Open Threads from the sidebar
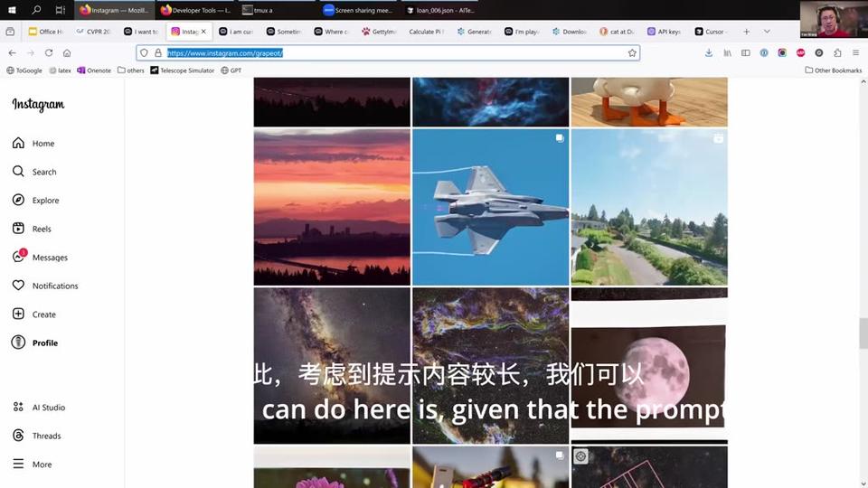 pyautogui.click(x=36, y=436)
